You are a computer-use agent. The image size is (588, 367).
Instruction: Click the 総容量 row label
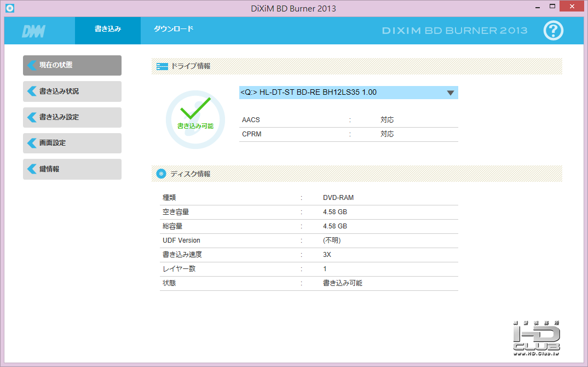tap(172, 226)
